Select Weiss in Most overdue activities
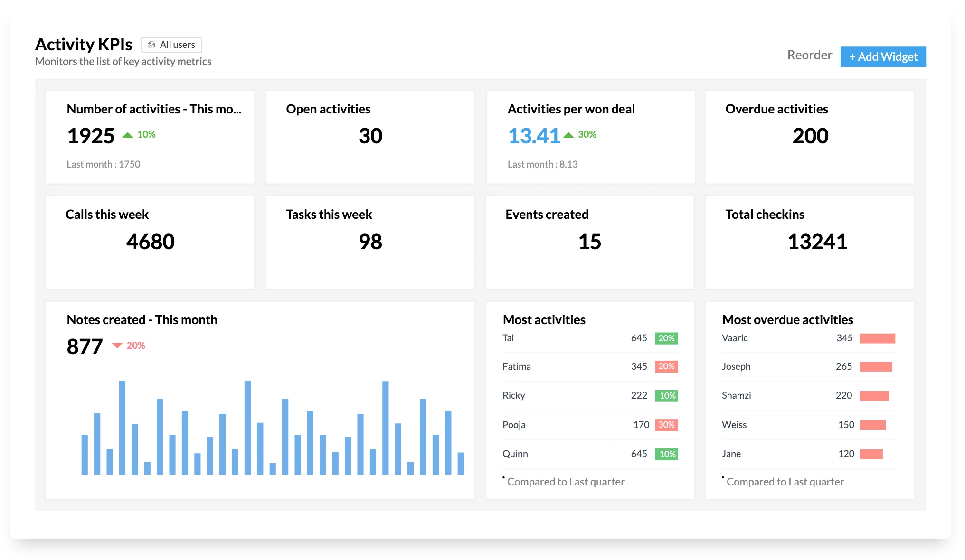The image size is (965, 560). 809,425
